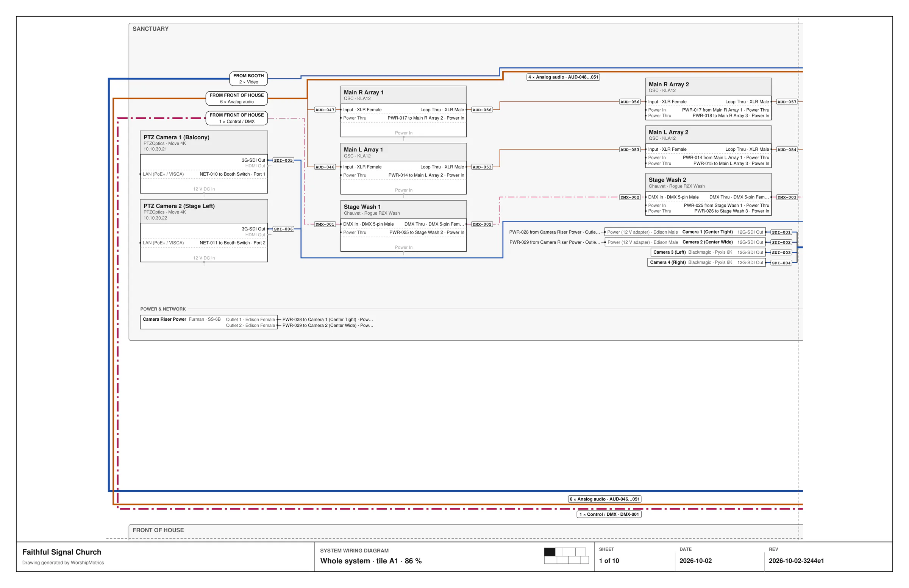The image size is (909, 588).
Task: Click the tile position minimap in title block
Action: point(566,556)
